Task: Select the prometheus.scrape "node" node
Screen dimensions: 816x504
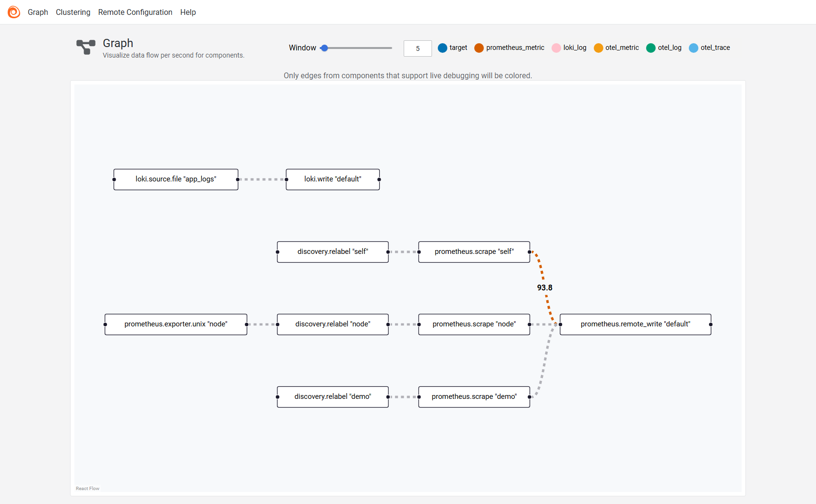Action: (474, 324)
